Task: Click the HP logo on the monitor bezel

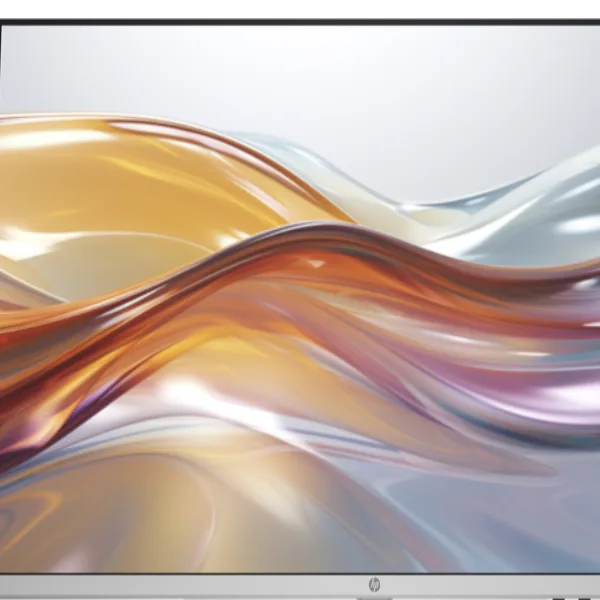Action: pyautogui.click(x=374, y=585)
